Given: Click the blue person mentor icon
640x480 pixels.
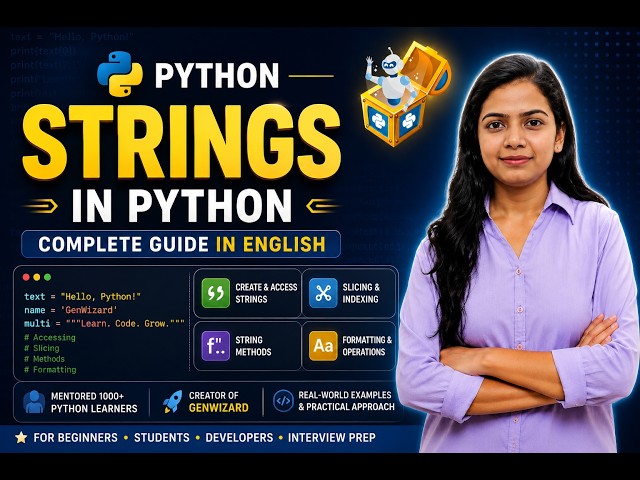Looking at the screenshot, I should pos(34,402).
